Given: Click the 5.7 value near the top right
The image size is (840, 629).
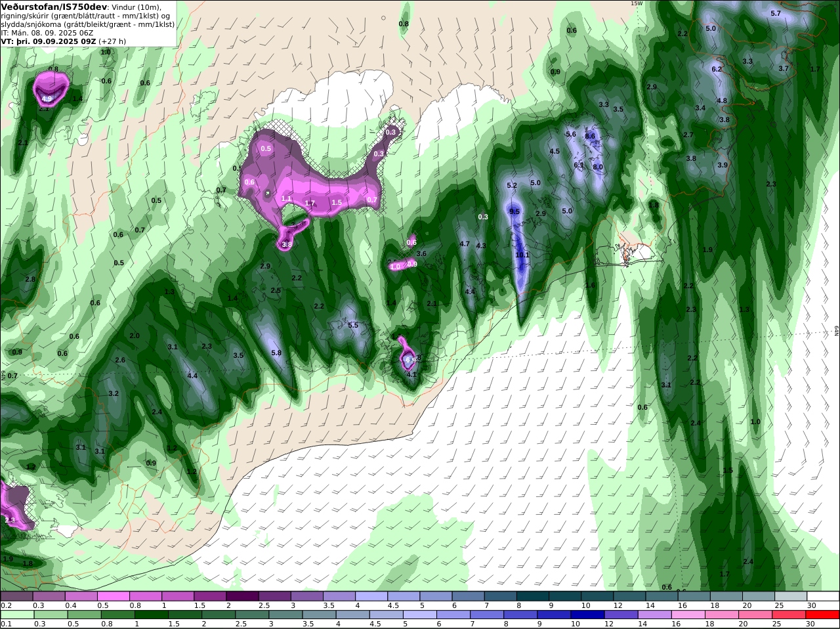Looking at the screenshot, I should (776, 13).
